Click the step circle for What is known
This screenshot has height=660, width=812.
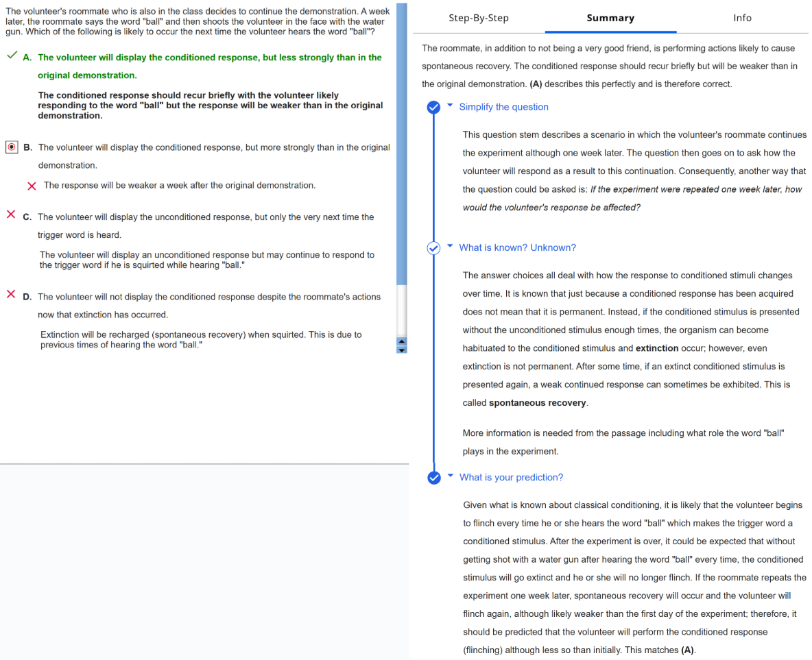point(433,247)
